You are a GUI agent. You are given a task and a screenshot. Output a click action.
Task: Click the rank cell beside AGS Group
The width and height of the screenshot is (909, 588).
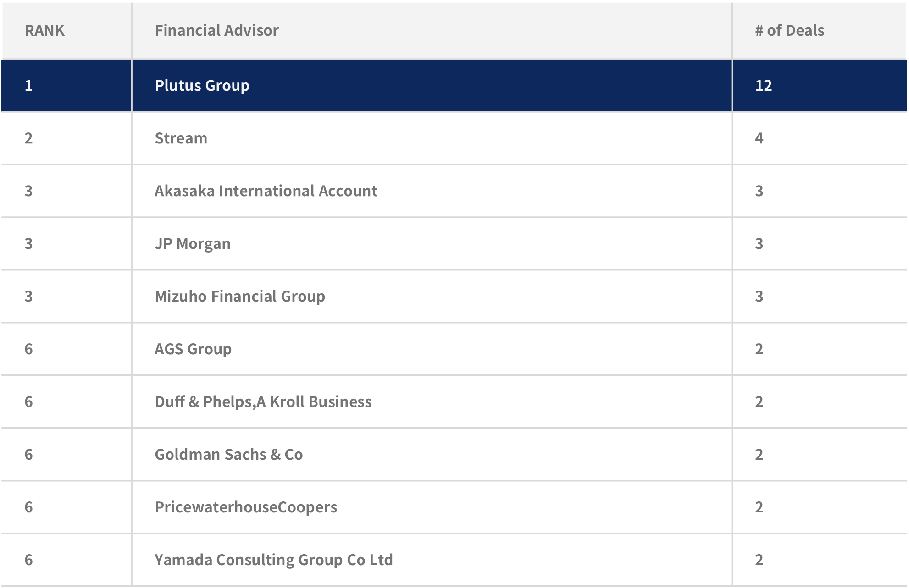[x=28, y=349]
